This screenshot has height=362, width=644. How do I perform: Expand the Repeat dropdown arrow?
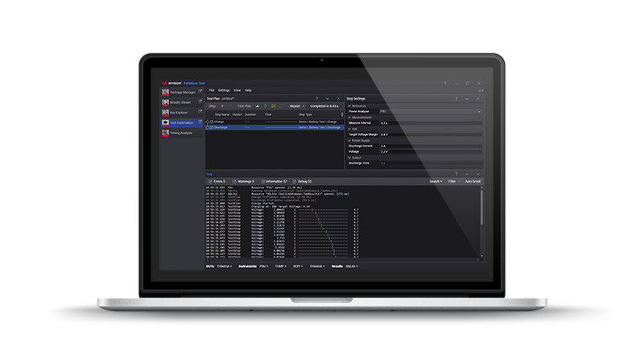click(304, 105)
